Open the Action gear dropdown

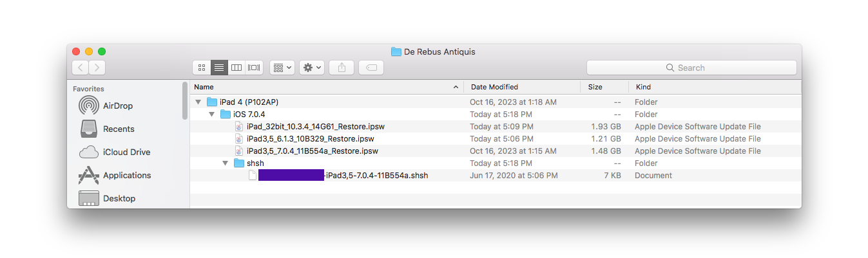click(x=312, y=67)
